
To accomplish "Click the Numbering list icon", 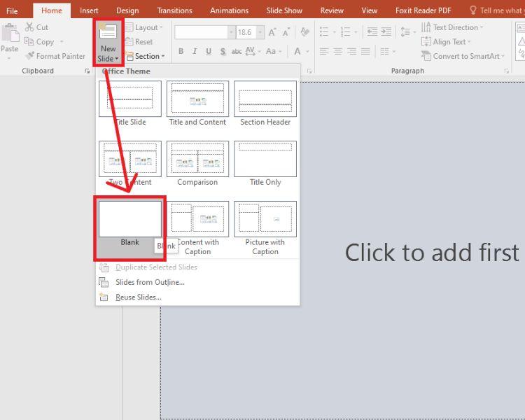I will click(345, 32).
